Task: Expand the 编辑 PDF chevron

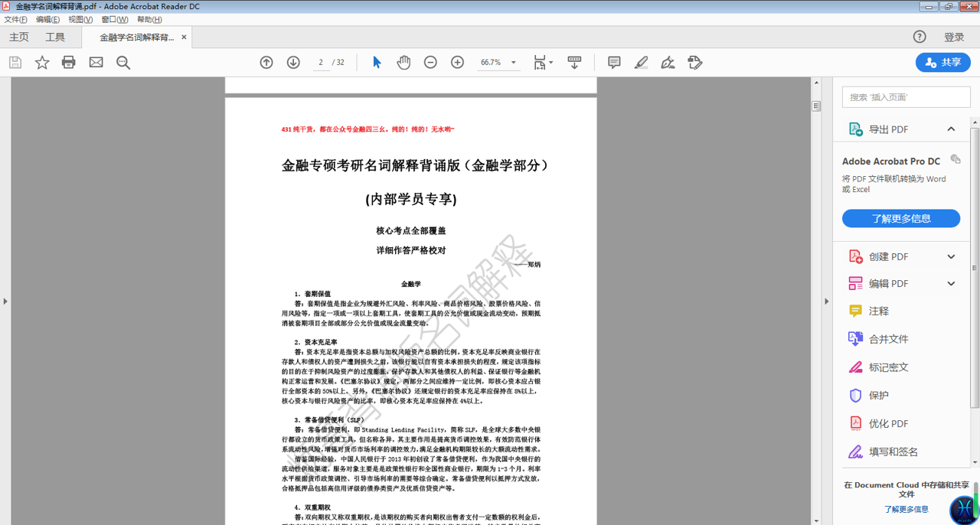Action: click(x=951, y=283)
